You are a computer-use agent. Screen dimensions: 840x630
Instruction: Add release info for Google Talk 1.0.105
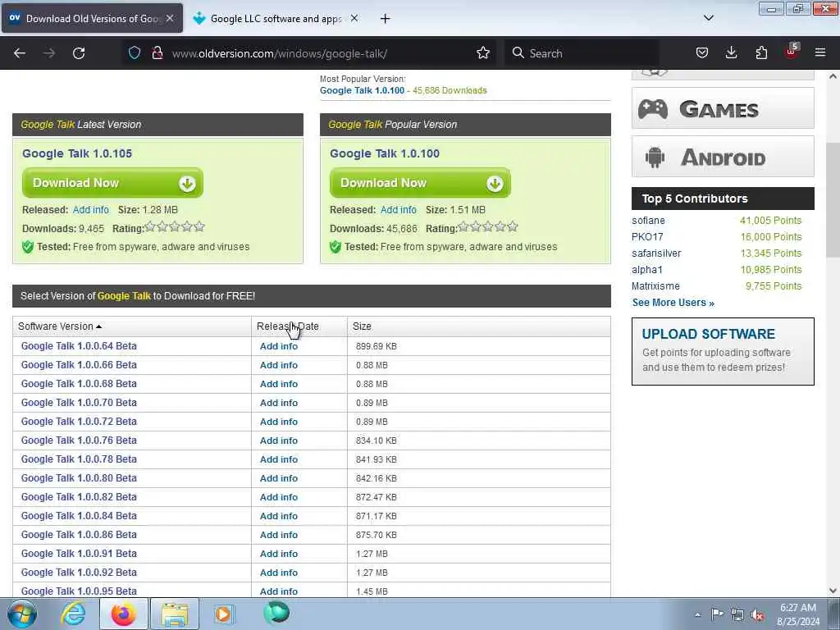point(90,210)
